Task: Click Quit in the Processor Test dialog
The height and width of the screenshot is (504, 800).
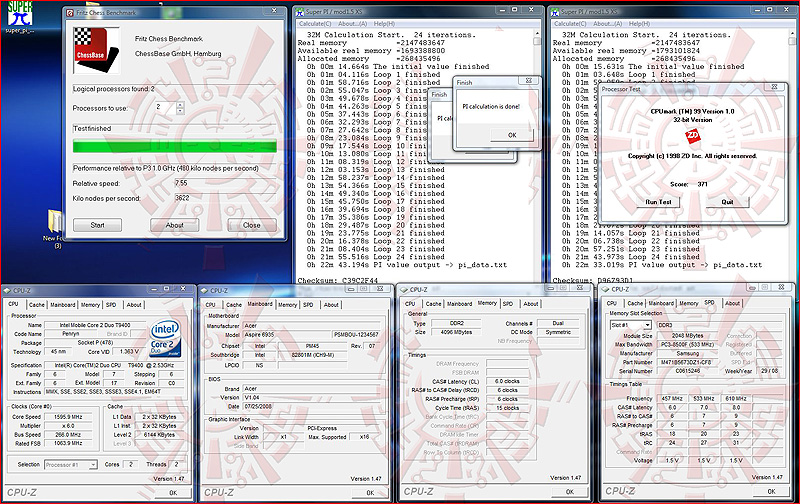Action: pos(727,201)
